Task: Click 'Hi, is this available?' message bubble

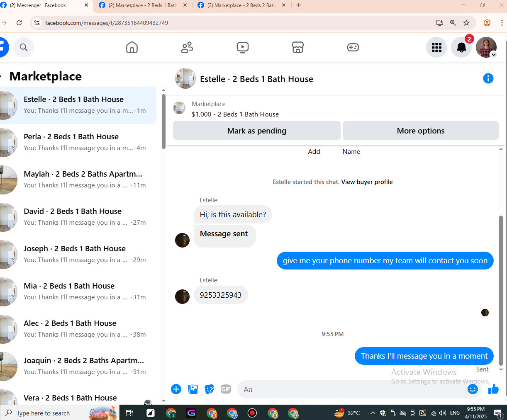Action: [x=233, y=214]
